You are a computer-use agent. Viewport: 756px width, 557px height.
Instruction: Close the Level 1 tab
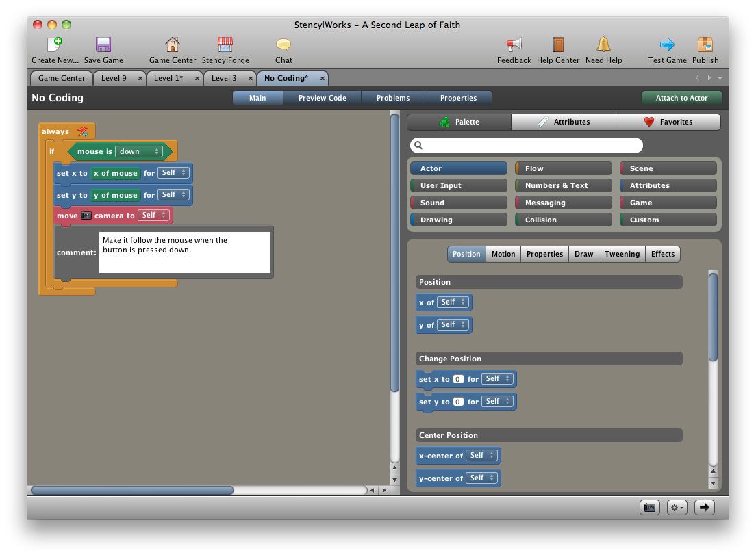(x=197, y=78)
